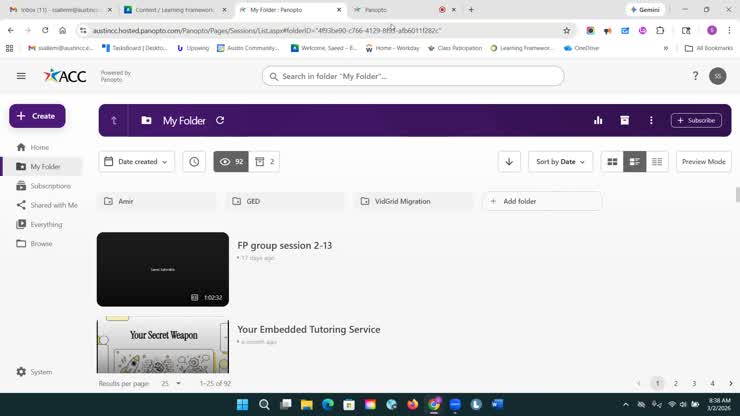Expand Date created filter dropdown
The height and width of the screenshot is (416, 740).
(136, 161)
